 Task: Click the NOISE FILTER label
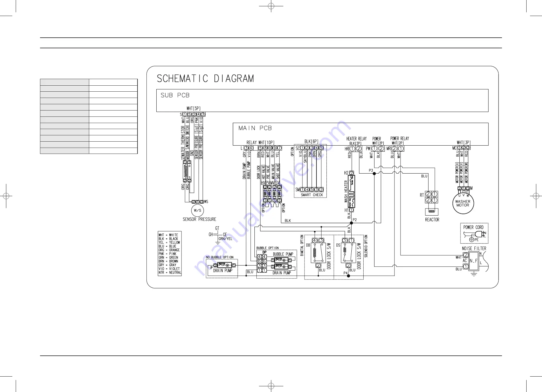point(474,248)
